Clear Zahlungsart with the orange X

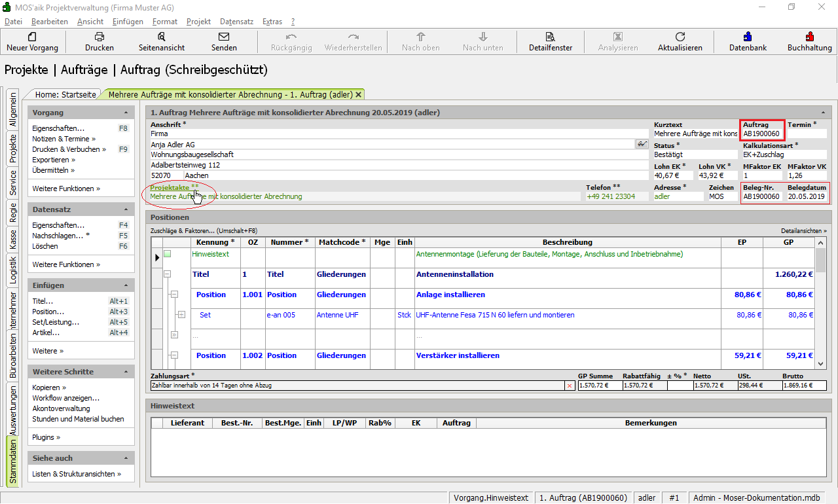pyautogui.click(x=569, y=386)
